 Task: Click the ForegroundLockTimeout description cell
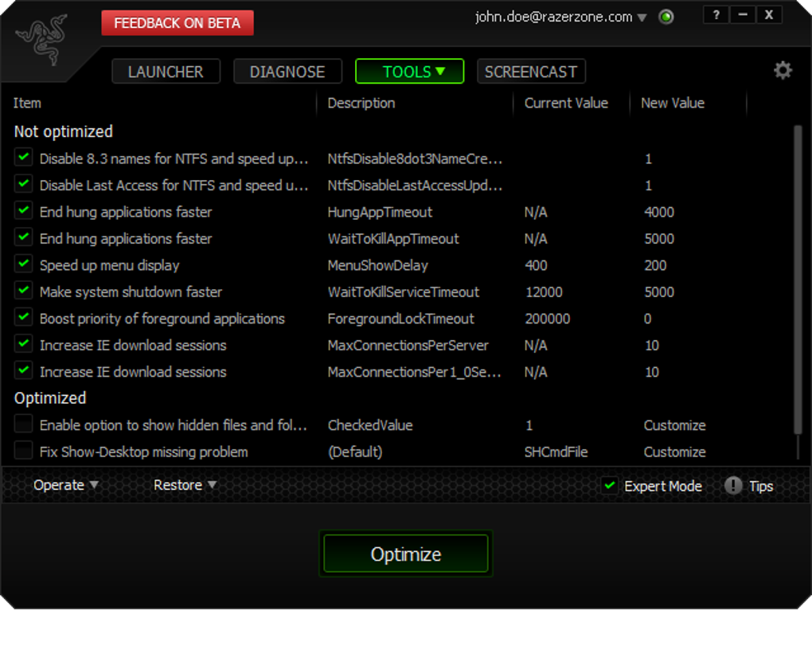400,319
